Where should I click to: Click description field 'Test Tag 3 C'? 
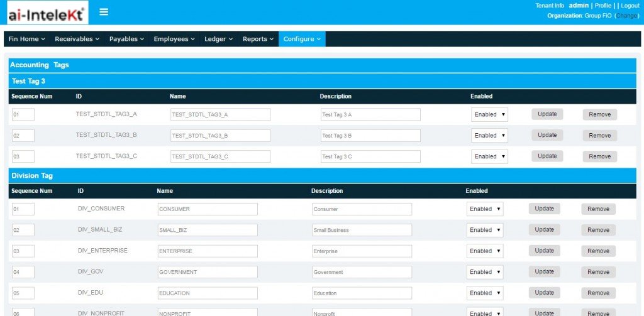pos(370,156)
